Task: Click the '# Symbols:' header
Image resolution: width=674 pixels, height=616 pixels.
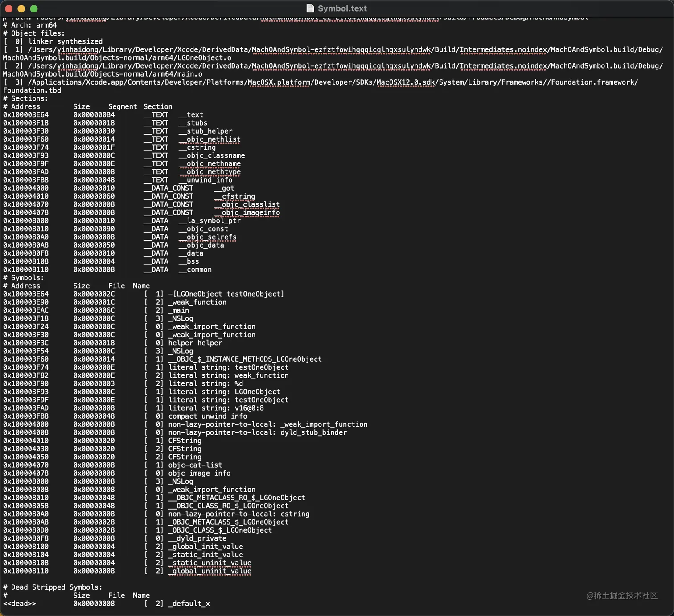Action: [24, 277]
